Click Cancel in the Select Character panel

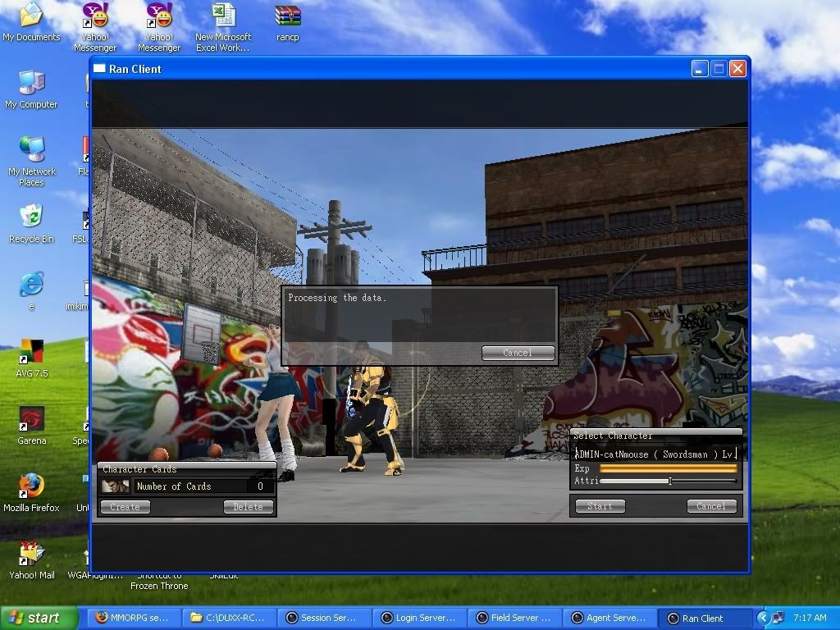[710, 506]
